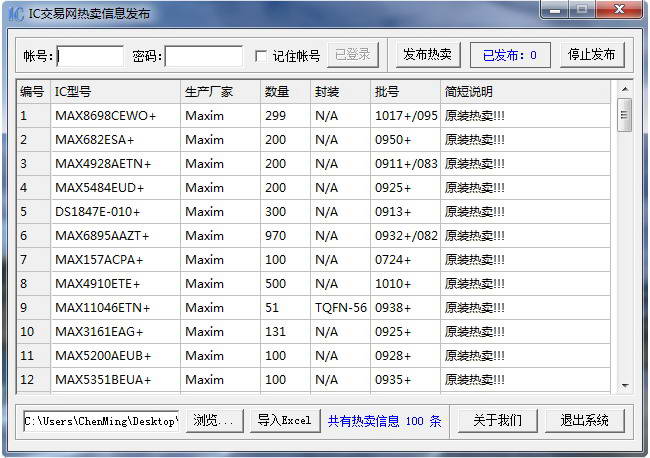Click the 发布热卖 button
Screen dimensions: 650x458
click(427, 55)
